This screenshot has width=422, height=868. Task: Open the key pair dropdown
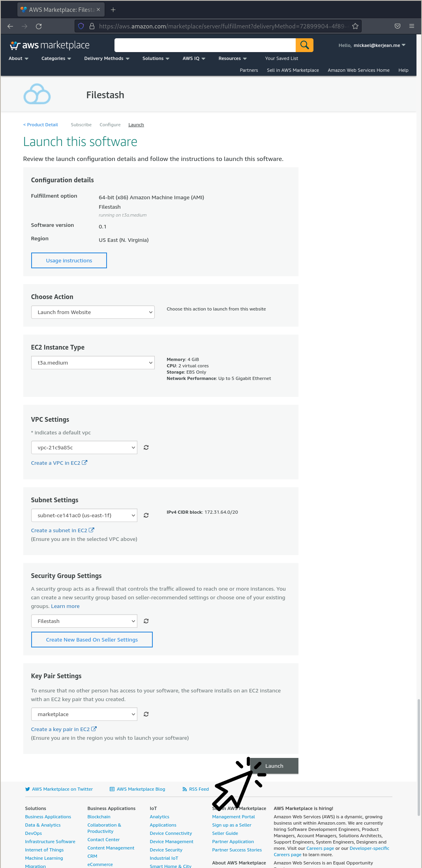pos(84,714)
